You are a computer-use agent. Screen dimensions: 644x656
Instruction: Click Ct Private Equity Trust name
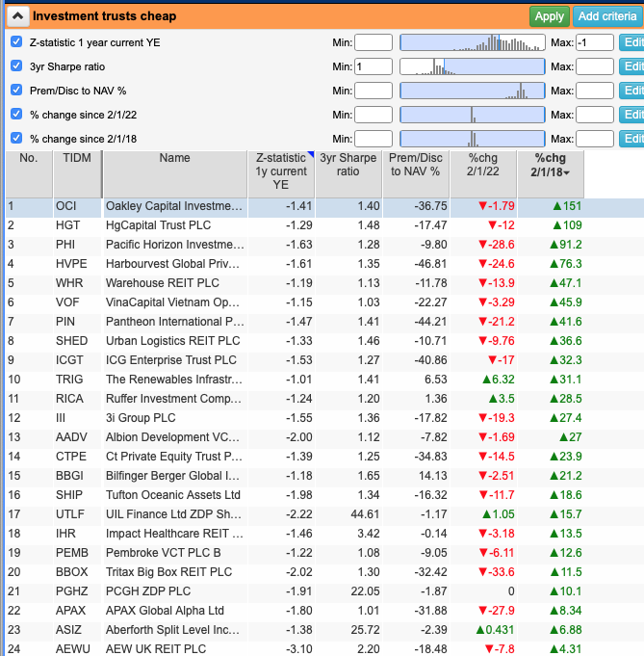[x=174, y=456]
